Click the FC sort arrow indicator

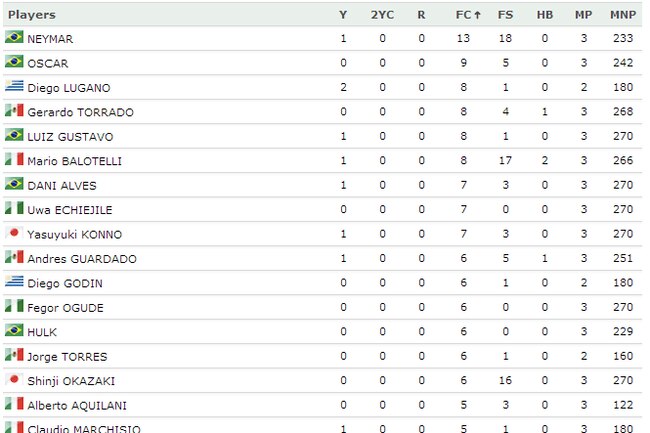[x=478, y=15]
